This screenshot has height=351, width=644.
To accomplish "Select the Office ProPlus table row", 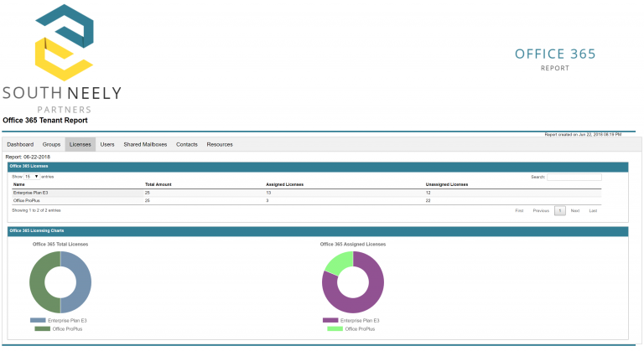I will (307, 201).
